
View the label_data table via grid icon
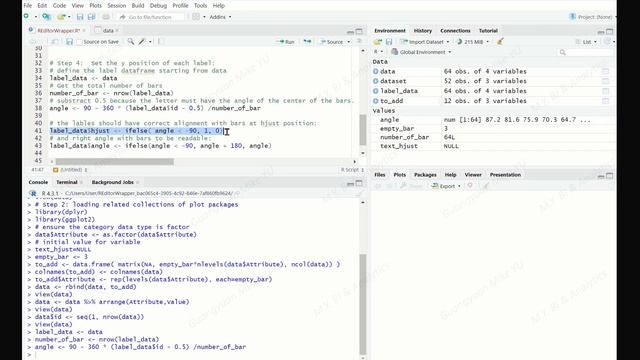click(605, 91)
